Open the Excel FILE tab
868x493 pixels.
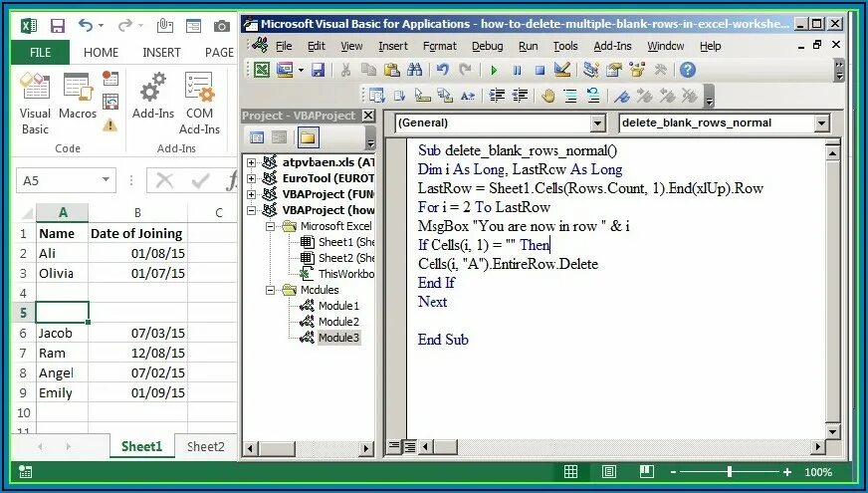(41, 53)
